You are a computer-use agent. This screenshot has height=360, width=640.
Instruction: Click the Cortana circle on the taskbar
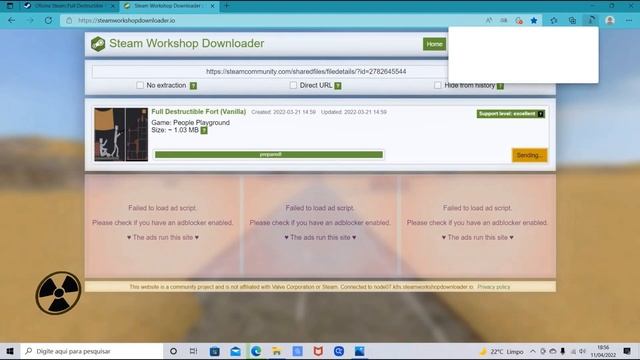173,351
